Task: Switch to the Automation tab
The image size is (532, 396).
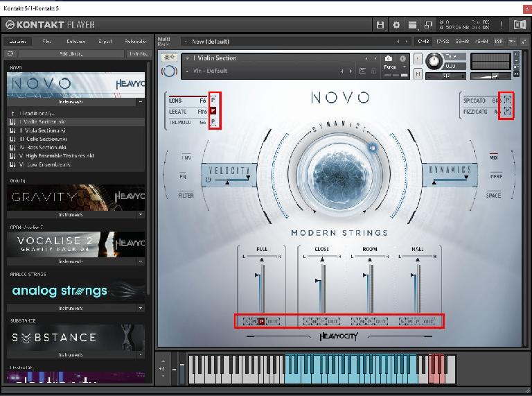Action: coord(135,42)
